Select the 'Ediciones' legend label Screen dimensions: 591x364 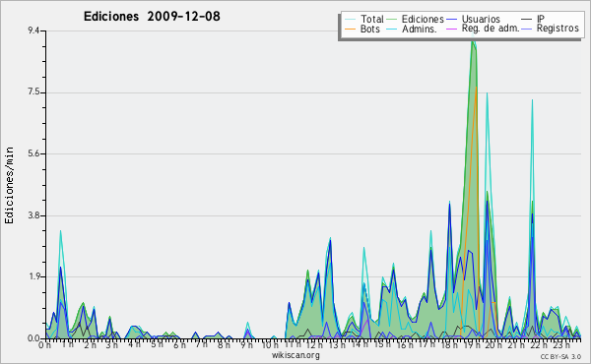pyautogui.click(x=423, y=19)
